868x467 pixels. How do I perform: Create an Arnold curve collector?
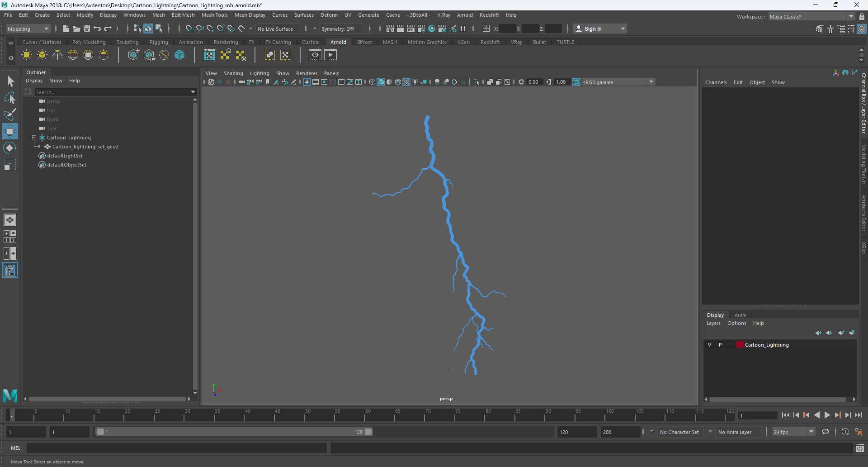(164, 55)
